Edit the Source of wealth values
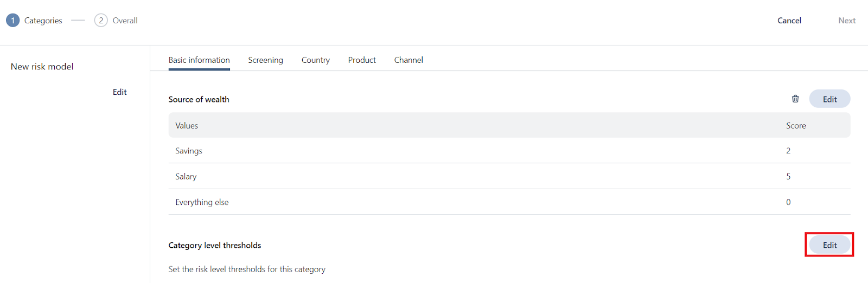868x283 pixels. (829, 99)
